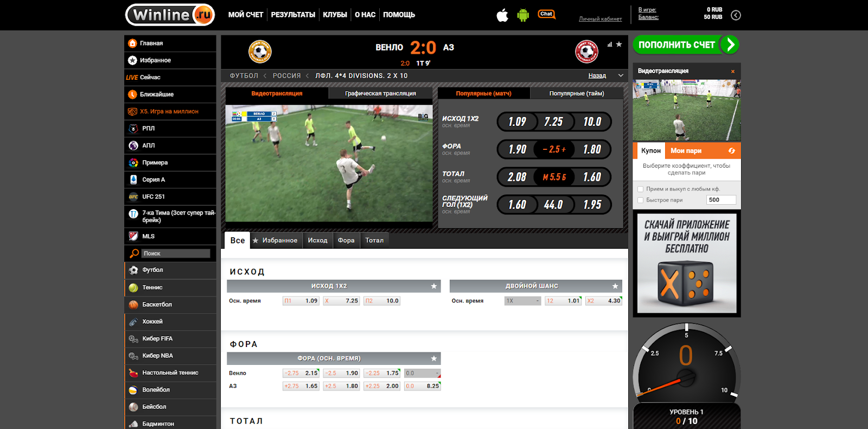Star the ИСХОД 1X2 market header
The width and height of the screenshot is (868, 429).
pyautogui.click(x=434, y=286)
